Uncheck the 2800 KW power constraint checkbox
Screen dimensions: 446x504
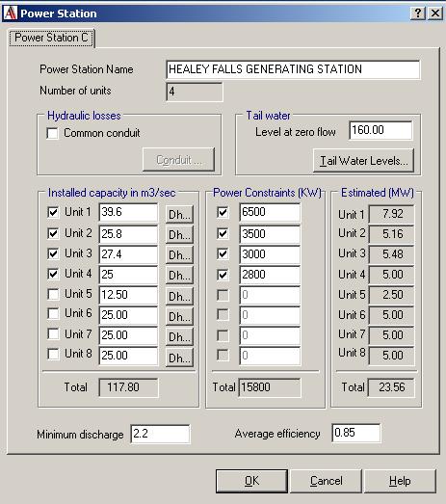[223, 275]
